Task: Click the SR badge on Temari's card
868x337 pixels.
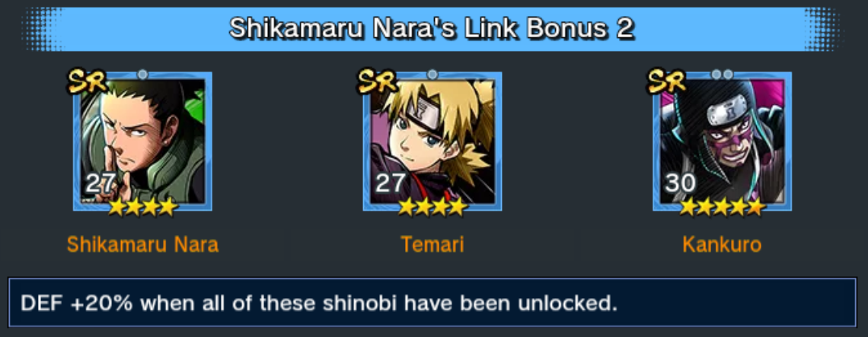Action: pos(378,82)
